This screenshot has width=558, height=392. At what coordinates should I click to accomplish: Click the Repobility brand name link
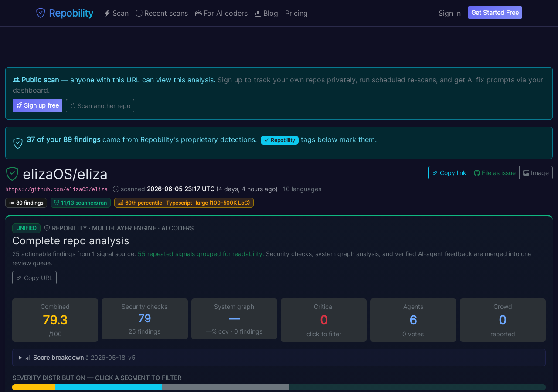[x=71, y=13]
